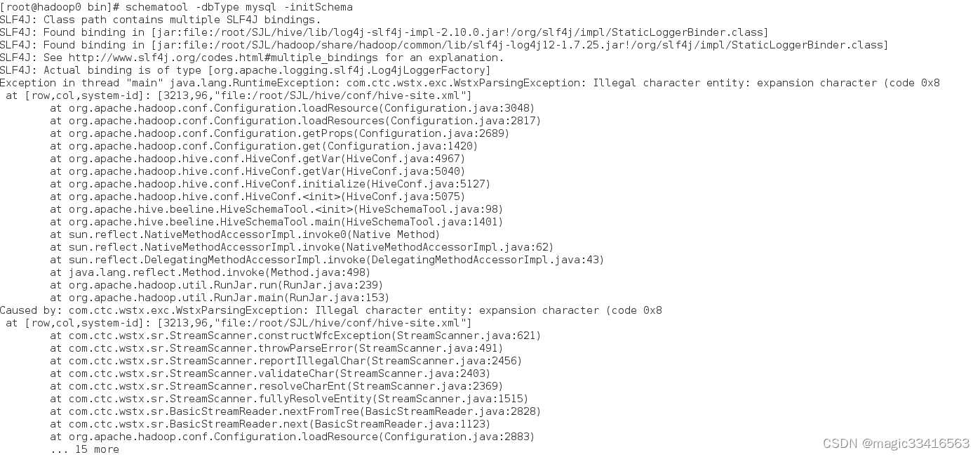This screenshot has width=980, height=457.
Task: Click the Configuration.java:3048 stack frame
Action: click(293, 108)
